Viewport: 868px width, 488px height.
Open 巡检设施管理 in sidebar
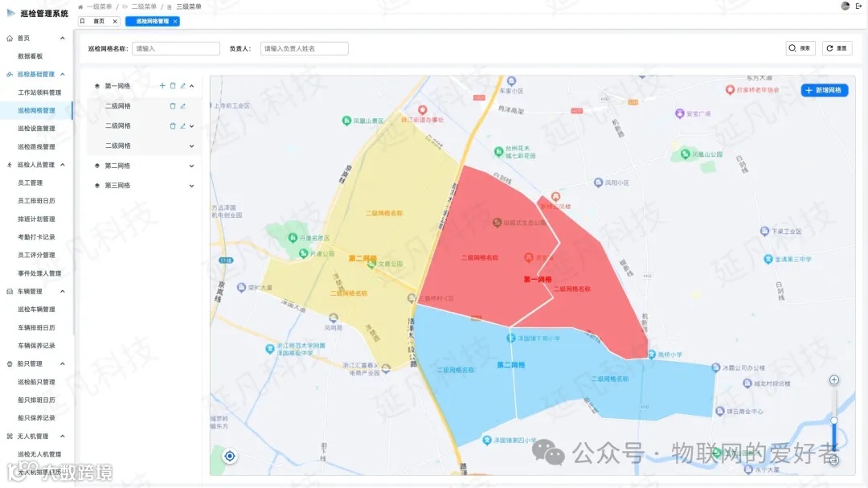tap(36, 129)
